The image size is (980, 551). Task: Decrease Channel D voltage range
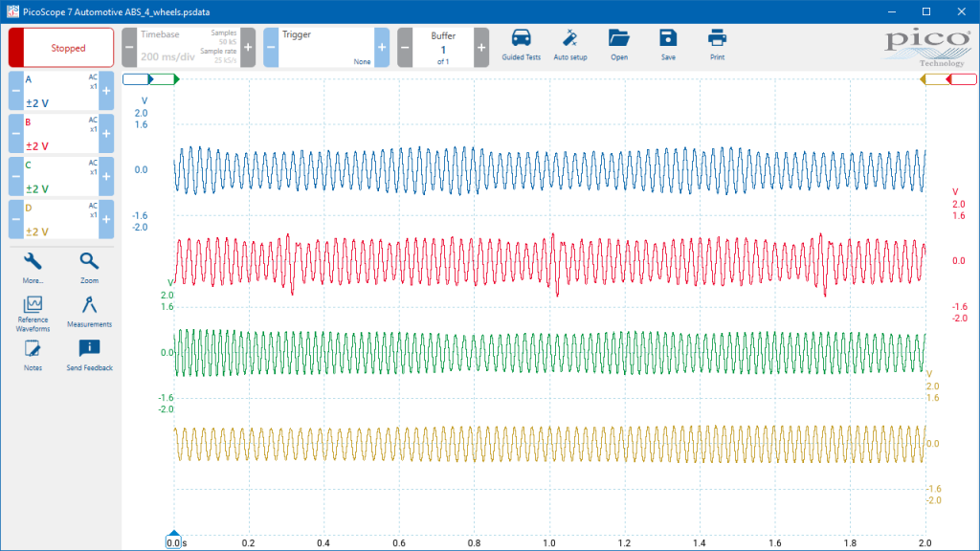pos(15,219)
